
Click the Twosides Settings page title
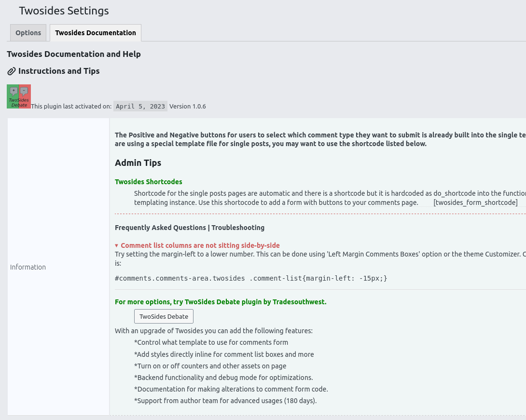tap(64, 11)
